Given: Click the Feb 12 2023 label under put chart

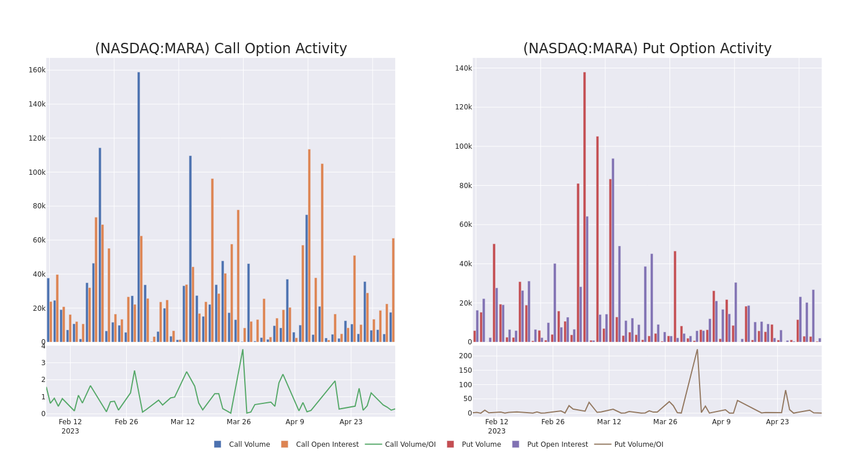Looking at the screenshot, I should [x=496, y=427].
